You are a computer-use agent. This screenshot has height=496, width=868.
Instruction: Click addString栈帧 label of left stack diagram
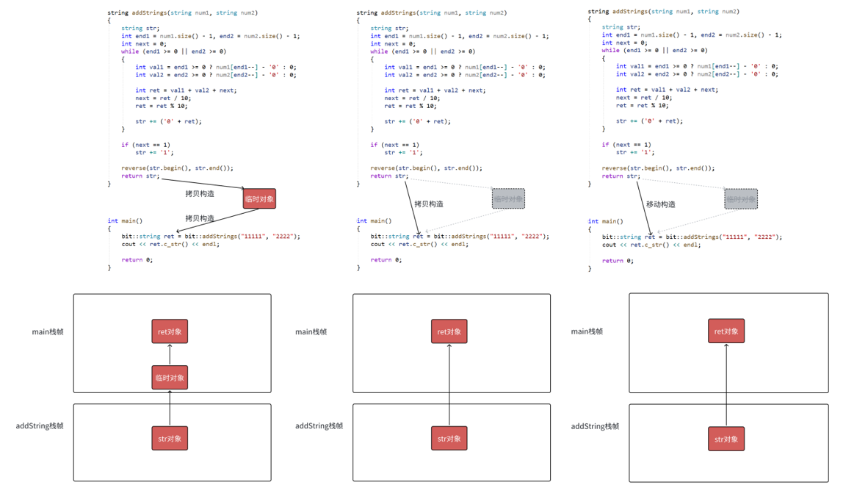pyautogui.click(x=40, y=425)
